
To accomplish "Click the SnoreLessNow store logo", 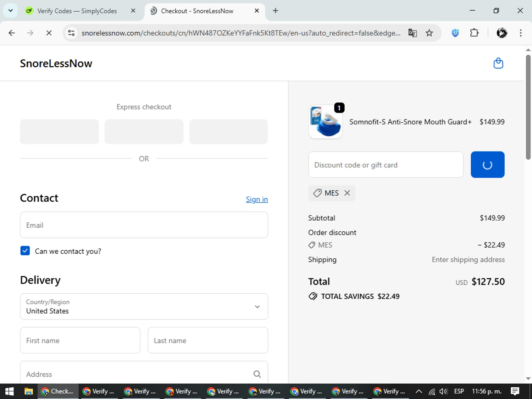I will 56,63.
